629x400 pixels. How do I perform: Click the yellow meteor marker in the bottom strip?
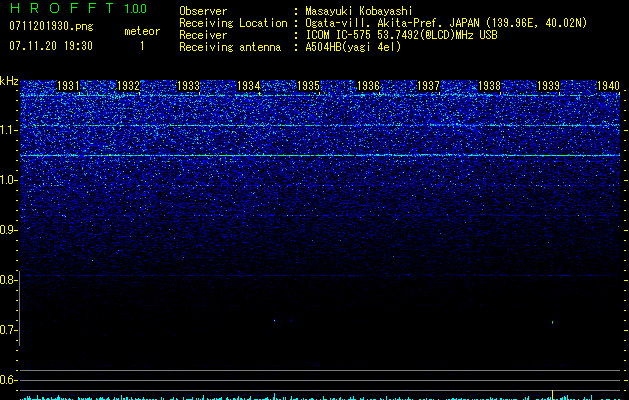(553, 395)
